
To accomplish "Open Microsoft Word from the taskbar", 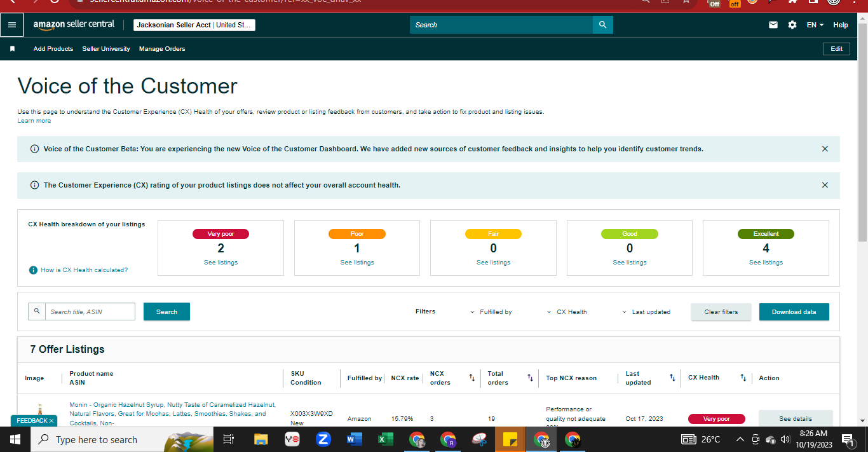I will [x=354, y=439].
